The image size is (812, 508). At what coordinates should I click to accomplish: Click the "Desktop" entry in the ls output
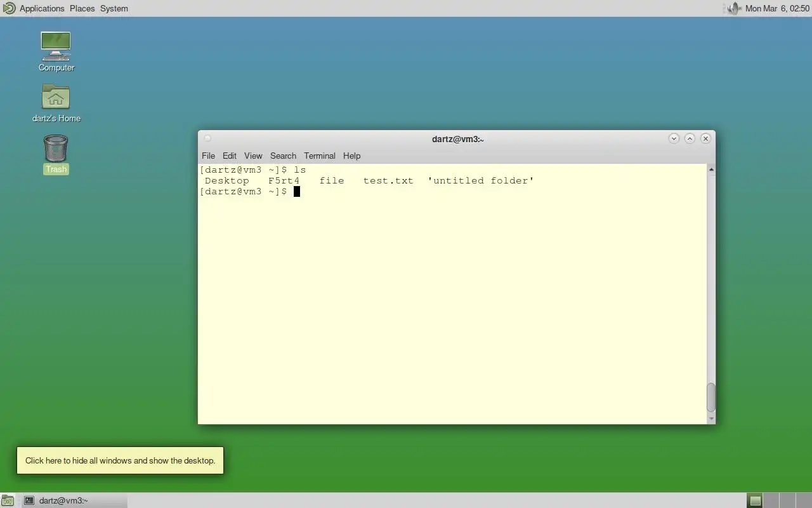pyautogui.click(x=227, y=181)
